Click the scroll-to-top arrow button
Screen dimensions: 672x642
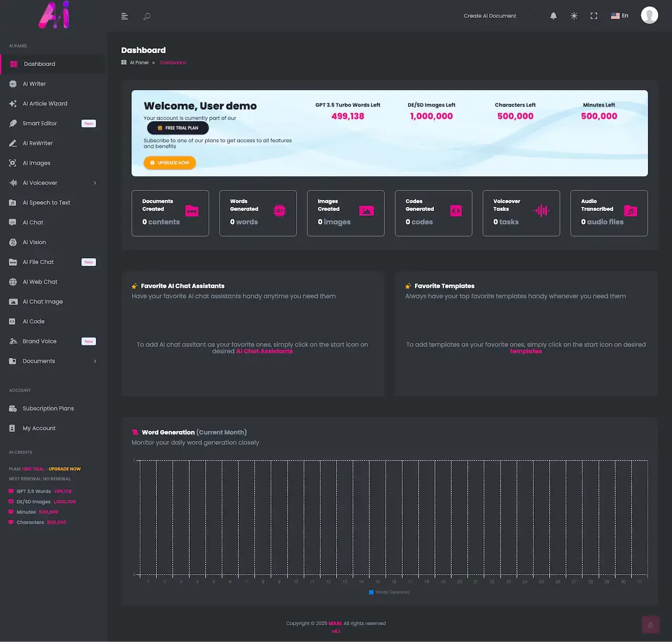[x=650, y=625]
